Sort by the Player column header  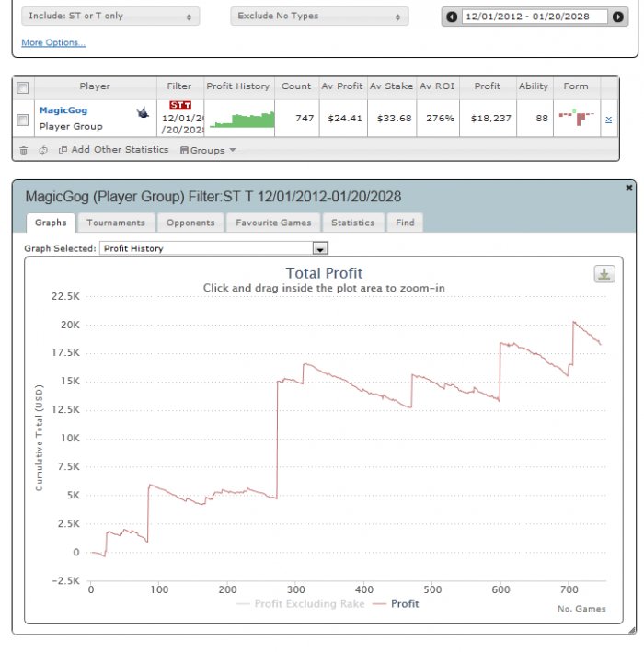click(95, 86)
